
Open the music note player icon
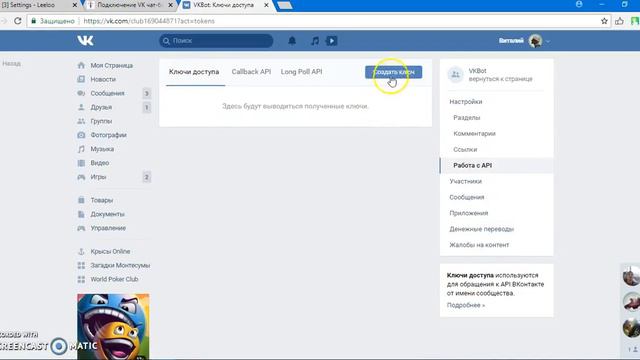[x=315, y=41]
